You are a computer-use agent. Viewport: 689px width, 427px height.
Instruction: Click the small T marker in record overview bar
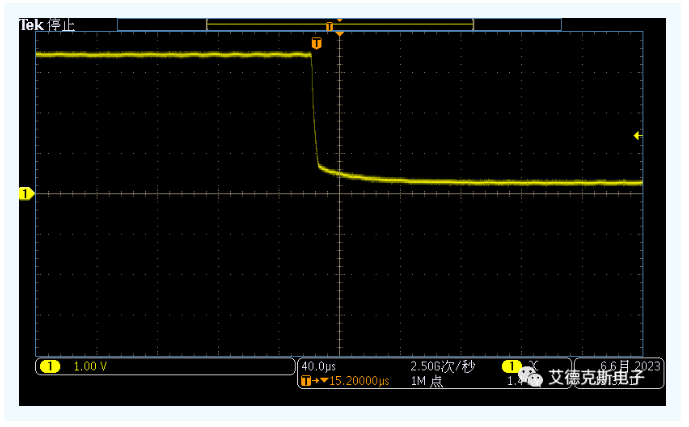coord(329,27)
